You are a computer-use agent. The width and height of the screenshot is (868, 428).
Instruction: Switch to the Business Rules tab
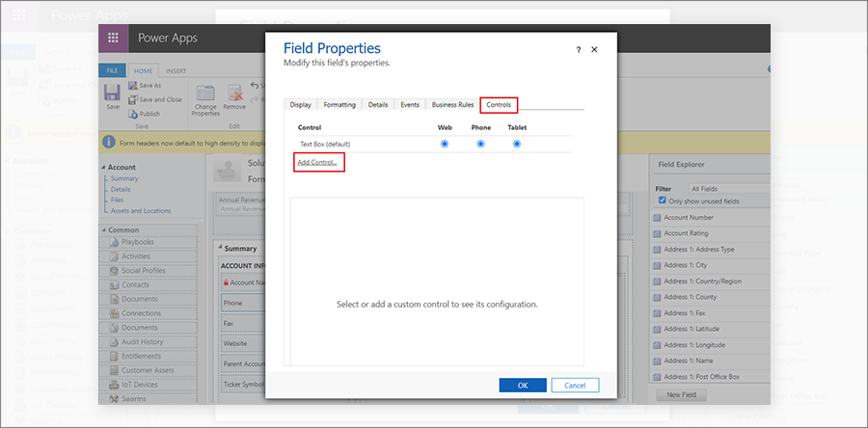click(x=451, y=104)
